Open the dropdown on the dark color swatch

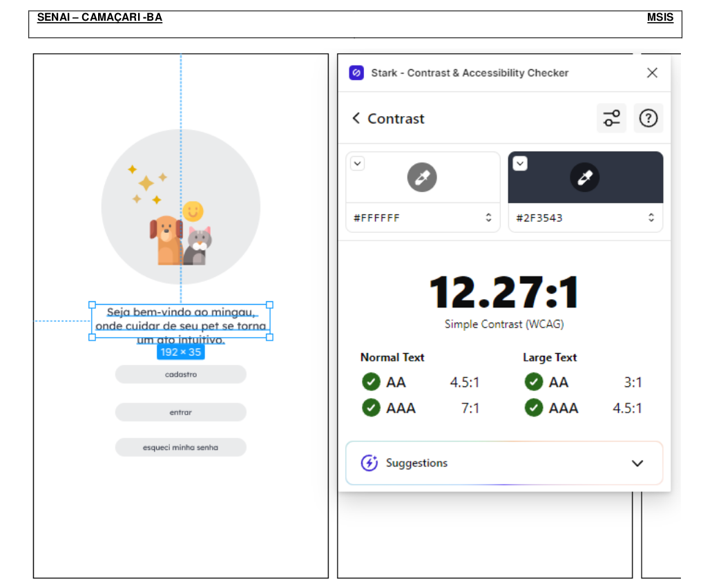[520, 164]
